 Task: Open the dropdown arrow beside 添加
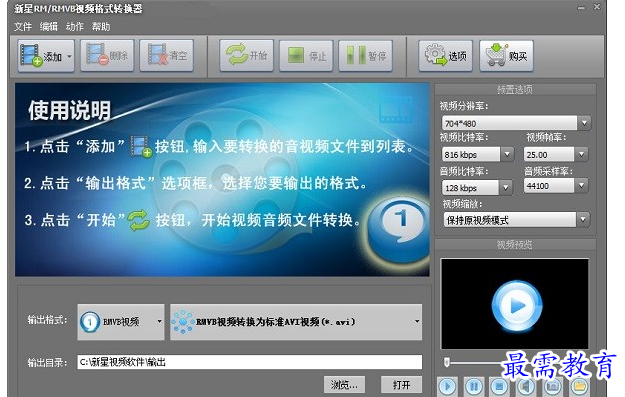69,56
